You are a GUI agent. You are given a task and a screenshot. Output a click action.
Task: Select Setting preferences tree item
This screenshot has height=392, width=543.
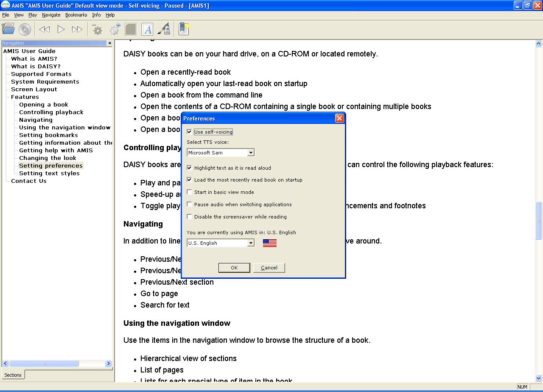pyautogui.click(x=51, y=165)
